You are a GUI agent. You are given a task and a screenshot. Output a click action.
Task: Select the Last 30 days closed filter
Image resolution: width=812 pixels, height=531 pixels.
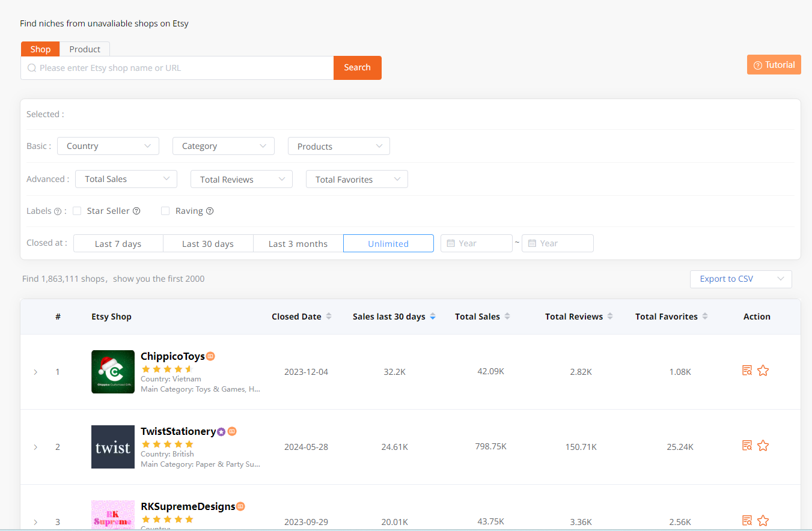208,243
